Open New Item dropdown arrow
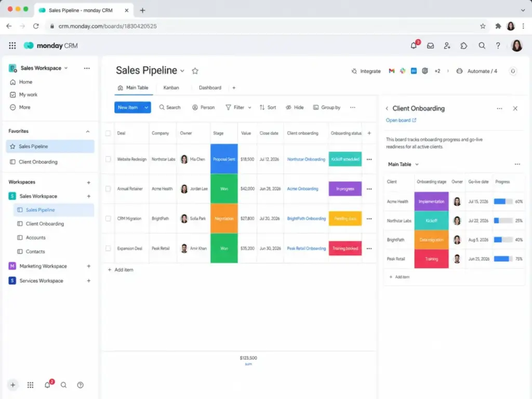Screen dimensions: 532x399 point(146,108)
